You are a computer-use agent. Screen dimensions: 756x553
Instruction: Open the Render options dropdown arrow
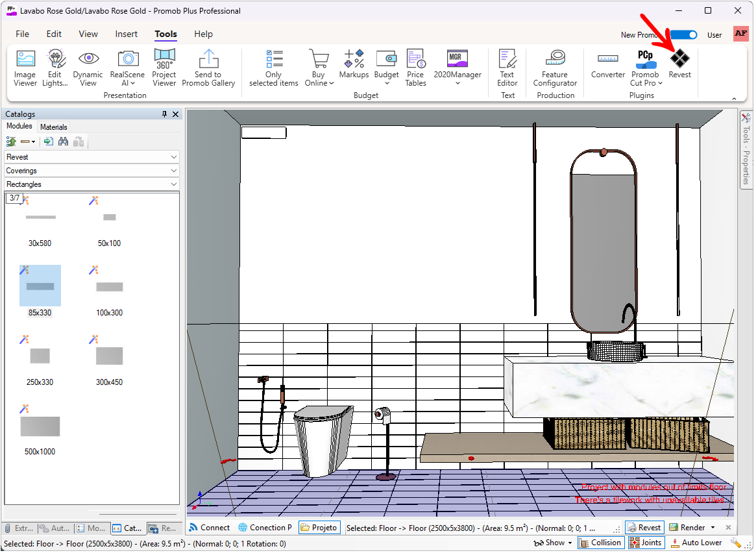713,528
